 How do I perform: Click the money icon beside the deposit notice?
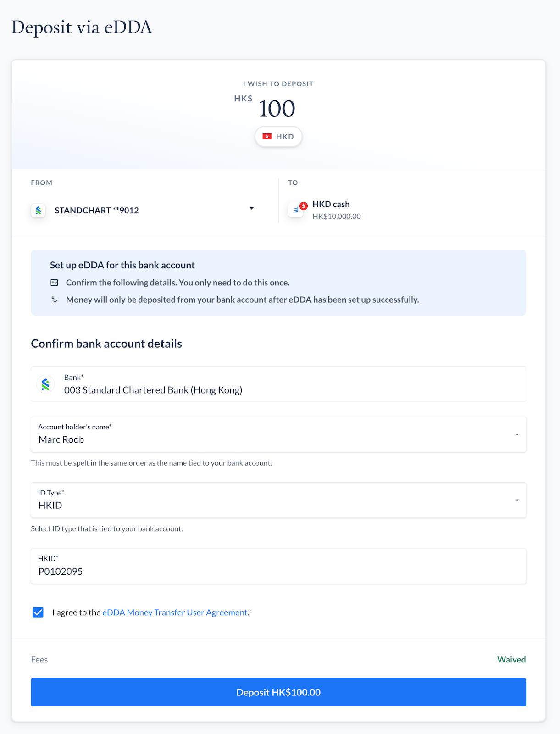pyautogui.click(x=54, y=300)
